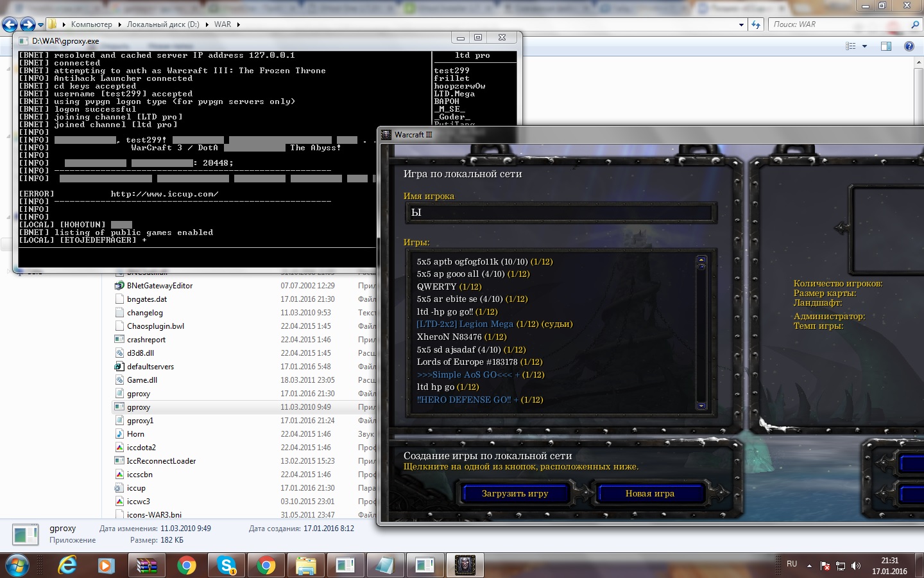Click the Имя игрока name field in Warcraft
This screenshot has height=578, width=924.
(560, 213)
